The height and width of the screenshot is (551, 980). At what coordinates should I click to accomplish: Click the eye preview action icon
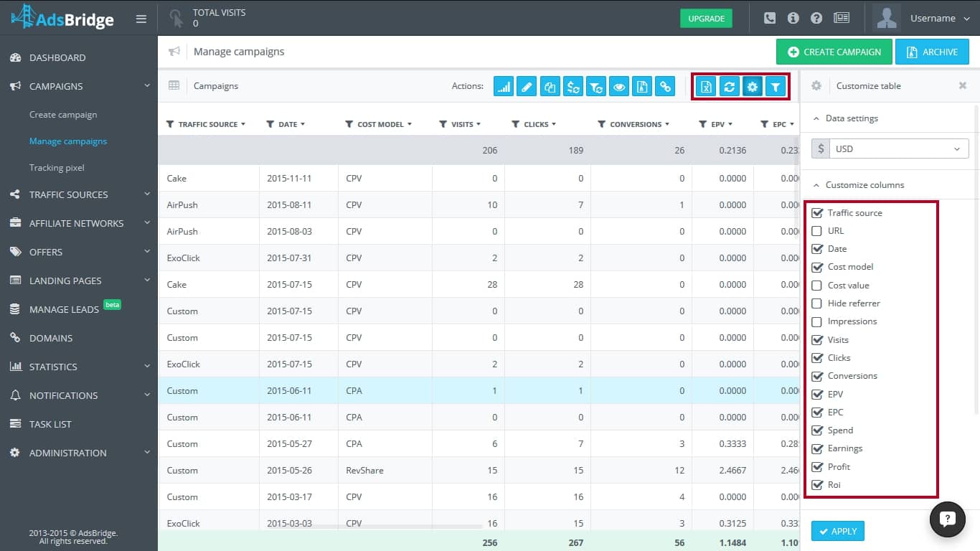[618, 87]
